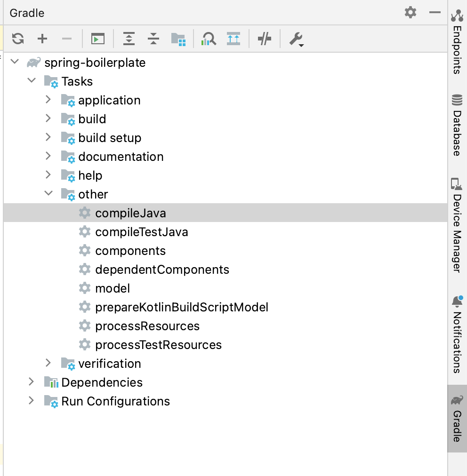Viewport: 467px width, 476px height.
Task: Select the model task
Action: click(x=225, y=288)
